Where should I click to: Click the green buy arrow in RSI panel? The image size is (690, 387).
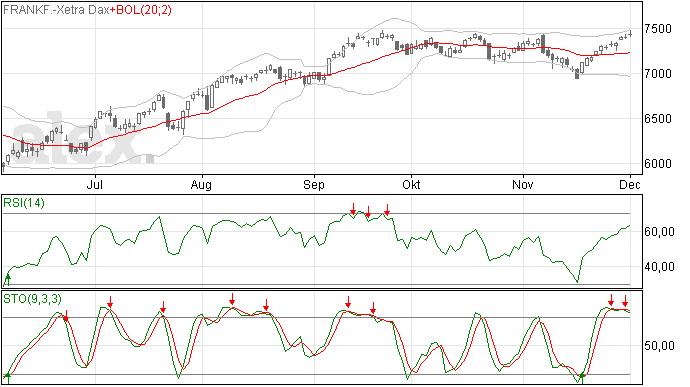(7, 279)
